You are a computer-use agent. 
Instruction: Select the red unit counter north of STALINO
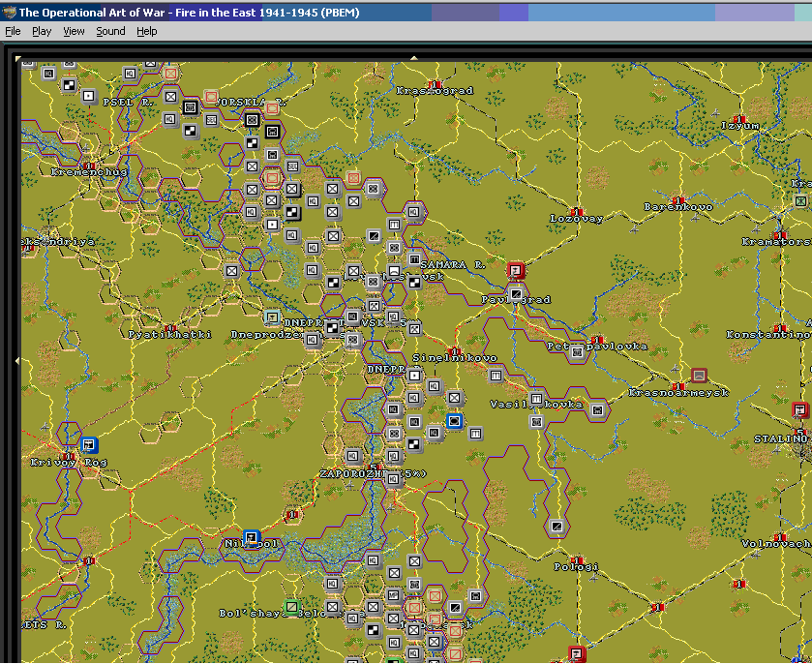(800, 409)
